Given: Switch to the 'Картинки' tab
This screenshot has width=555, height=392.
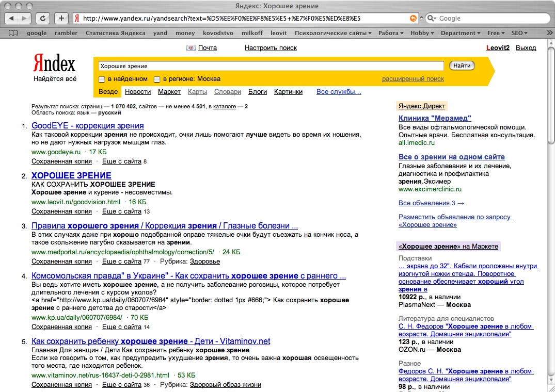Looking at the screenshot, I should (x=288, y=91).
